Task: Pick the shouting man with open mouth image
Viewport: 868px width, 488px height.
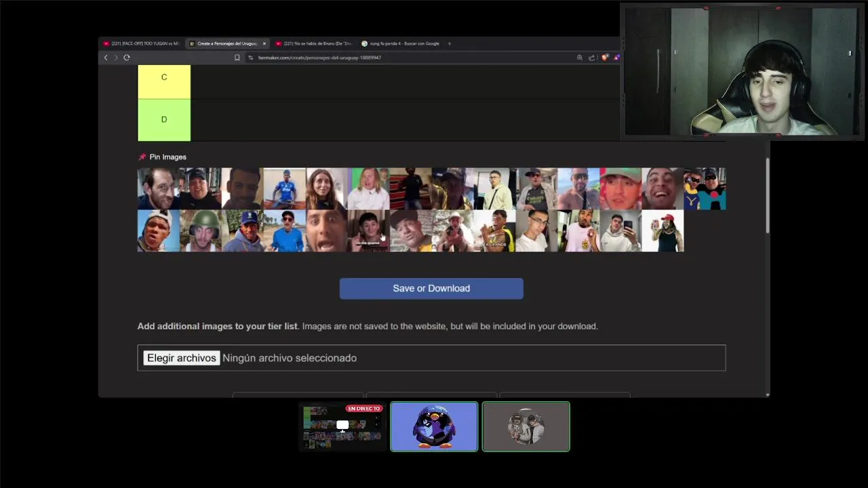Action: click(x=327, y=230)
